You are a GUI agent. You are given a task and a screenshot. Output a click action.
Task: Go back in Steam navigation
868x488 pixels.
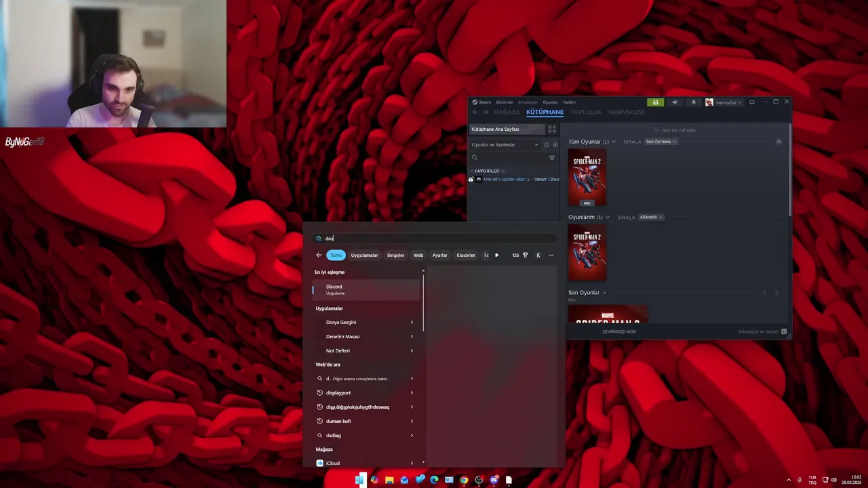[x=475, y=112]
